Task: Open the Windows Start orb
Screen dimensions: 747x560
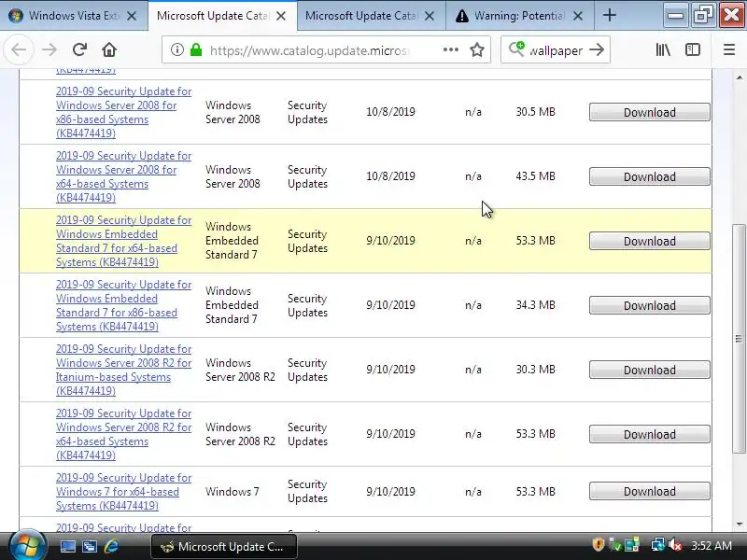Action: point(27,545)
